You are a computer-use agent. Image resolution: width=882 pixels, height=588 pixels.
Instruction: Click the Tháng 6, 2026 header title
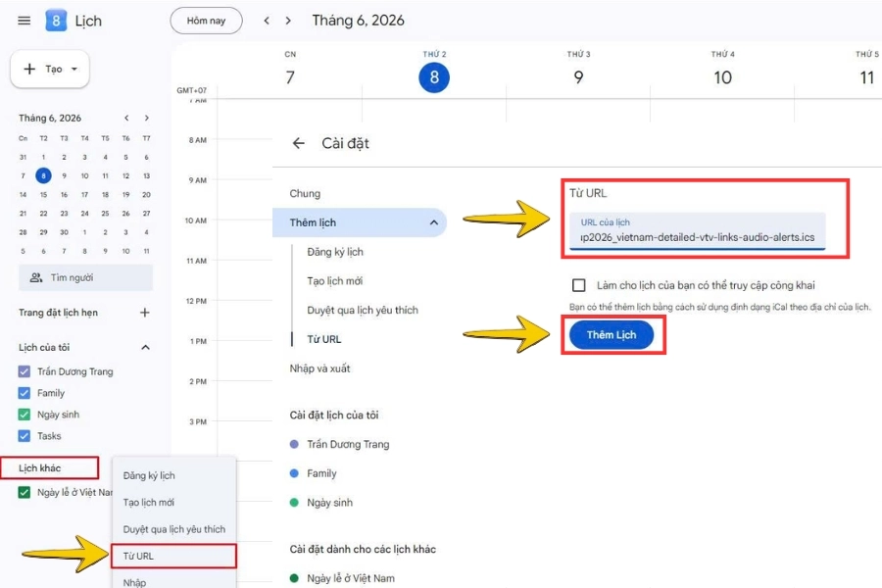359,21
